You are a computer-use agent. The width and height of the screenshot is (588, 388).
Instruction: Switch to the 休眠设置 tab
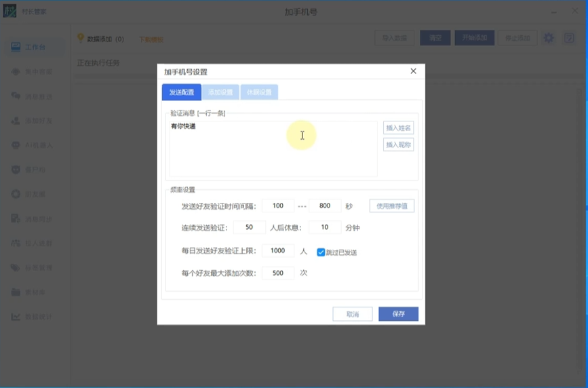coord(259,92)
